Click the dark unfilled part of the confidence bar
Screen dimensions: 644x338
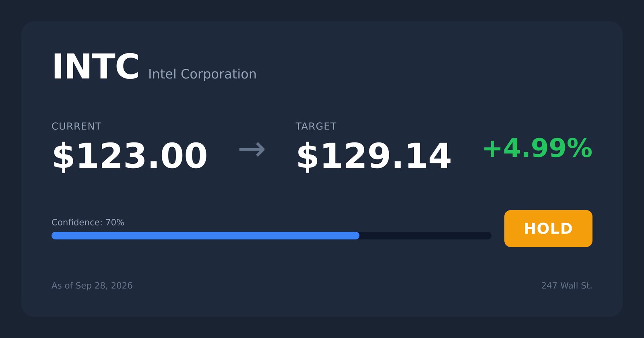425,235
